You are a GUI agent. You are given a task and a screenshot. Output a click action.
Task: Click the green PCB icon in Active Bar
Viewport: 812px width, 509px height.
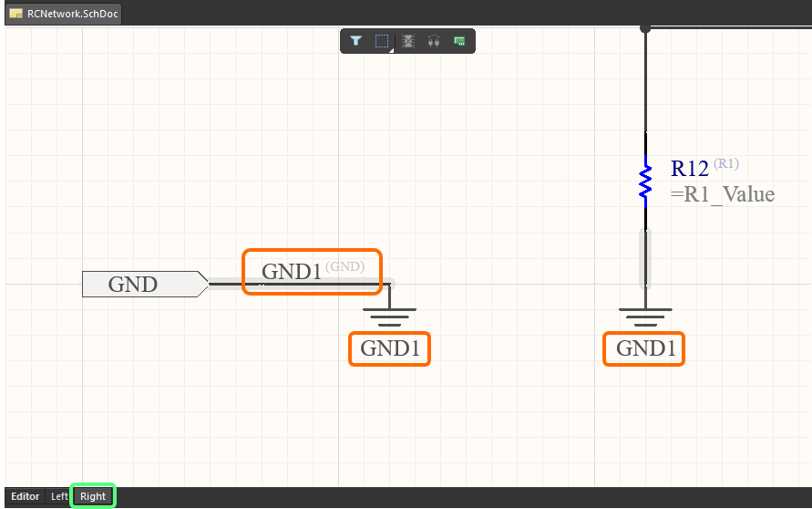(x=459, y=41)
